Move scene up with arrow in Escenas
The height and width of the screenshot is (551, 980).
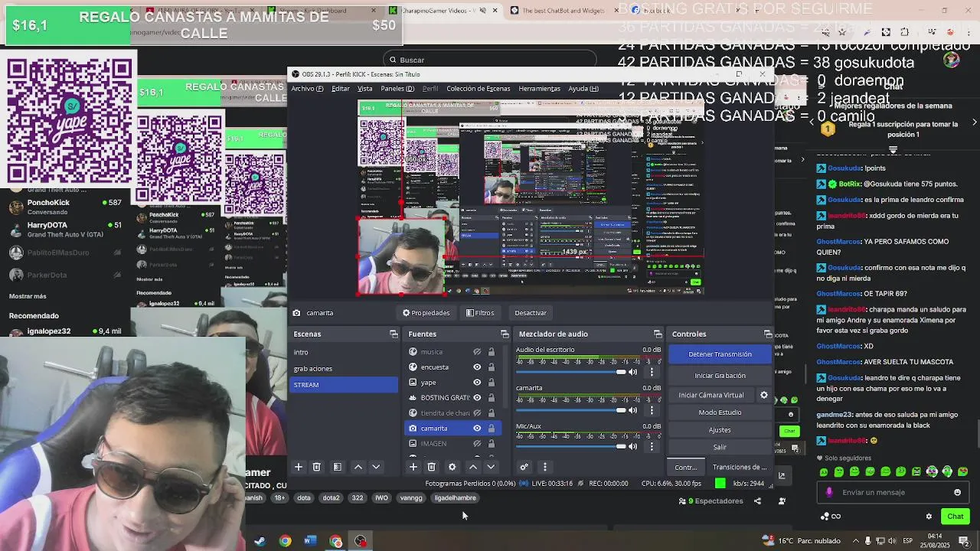358,467
